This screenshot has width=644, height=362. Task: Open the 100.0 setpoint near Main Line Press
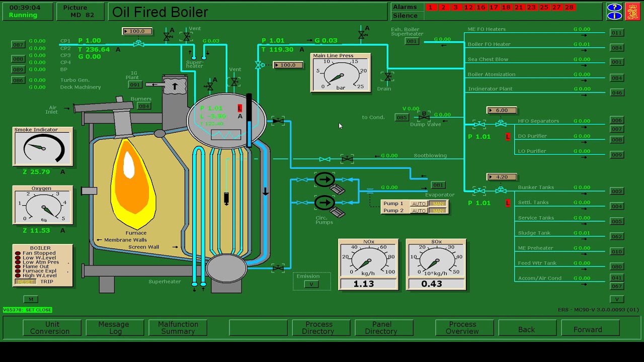point(288,65)
